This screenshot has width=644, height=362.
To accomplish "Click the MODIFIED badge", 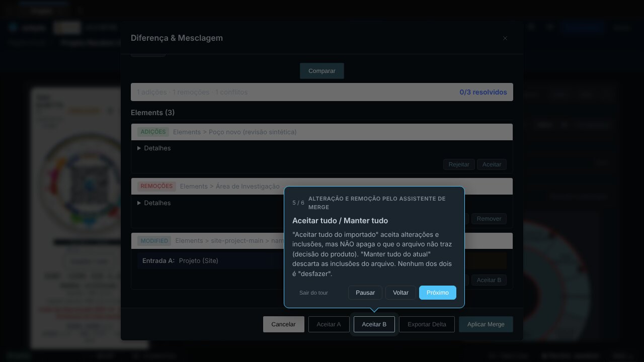I will click(x=154, y=241).
